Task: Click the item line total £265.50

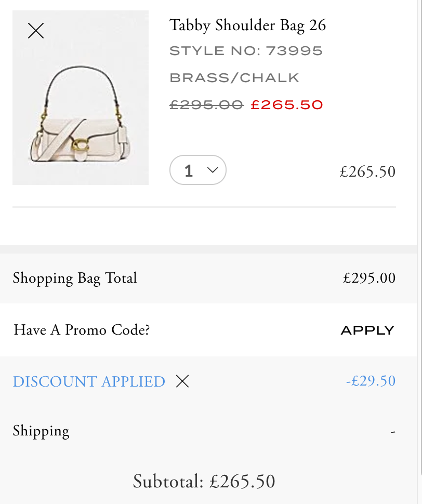Action: 367,171
